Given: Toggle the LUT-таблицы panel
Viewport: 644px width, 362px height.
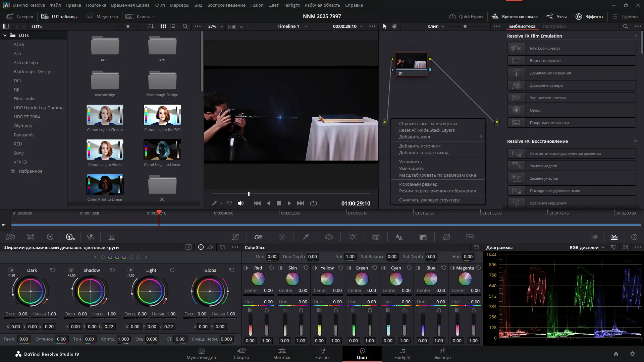Looking at the screenshot, I should (59, 16).
